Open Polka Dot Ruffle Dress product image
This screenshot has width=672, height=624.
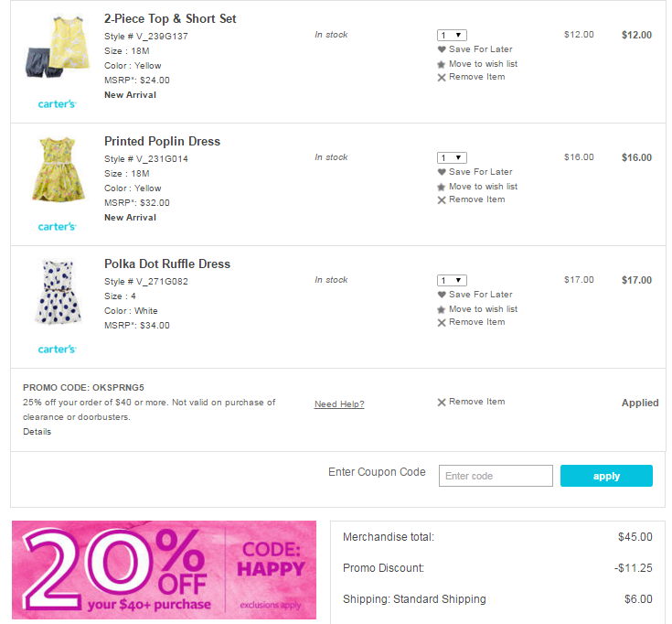pyautogui.click(x=57, y=291)
